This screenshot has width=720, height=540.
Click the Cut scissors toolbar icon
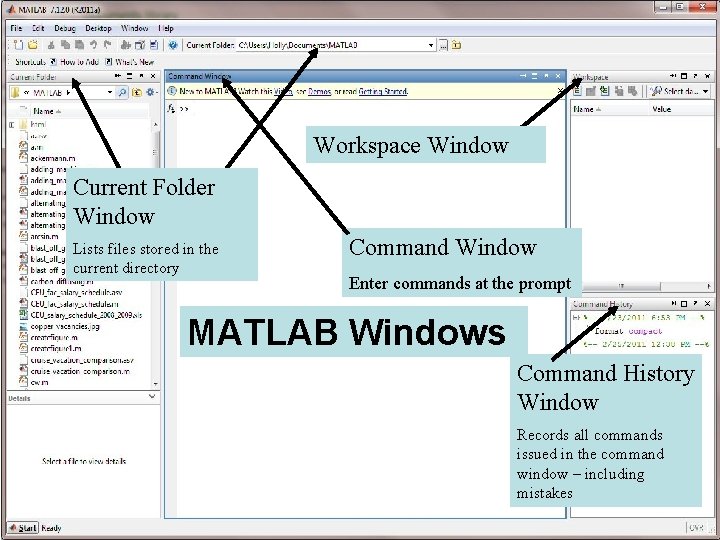[x=51, y=45]
